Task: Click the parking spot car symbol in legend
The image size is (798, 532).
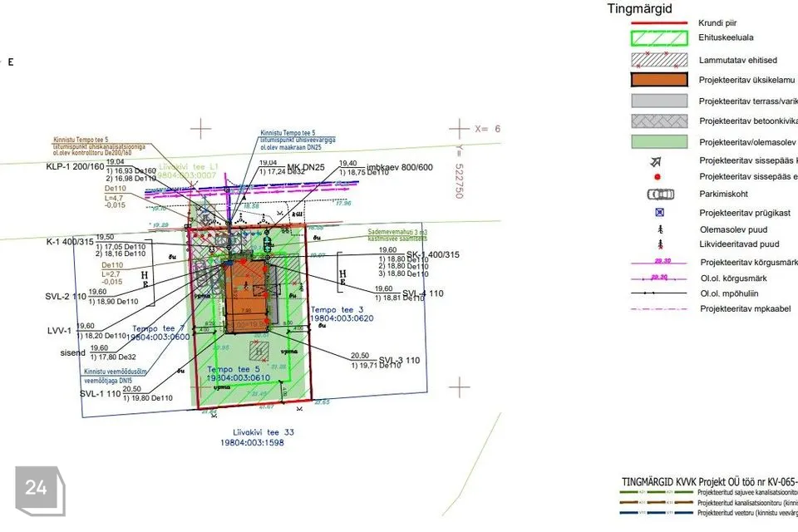Action: (x=659, y=195)
